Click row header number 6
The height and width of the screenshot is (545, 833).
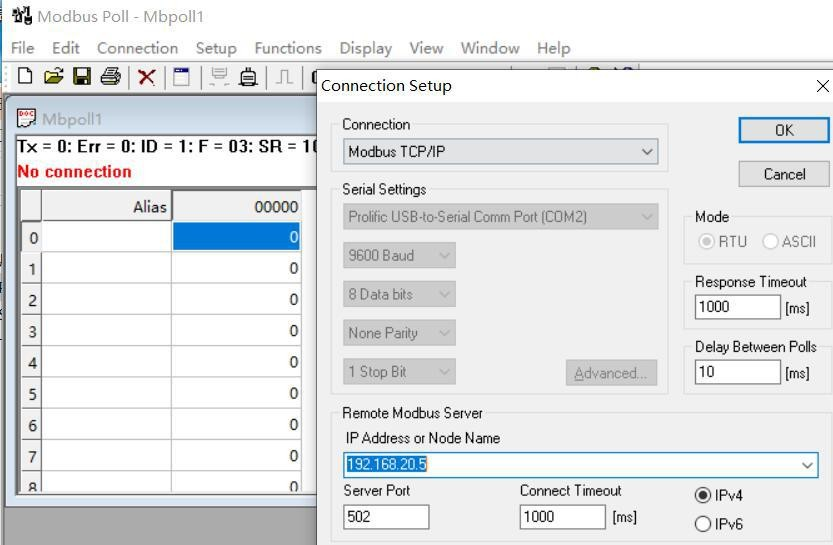click(32, 425)
